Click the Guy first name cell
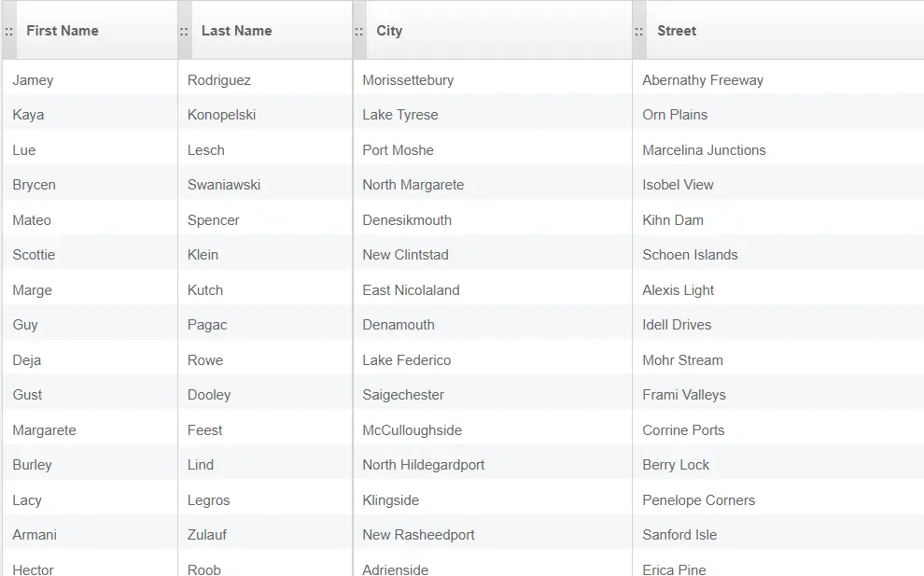The height and width of the screenshot is (576, 924). [x=90, y=325]
